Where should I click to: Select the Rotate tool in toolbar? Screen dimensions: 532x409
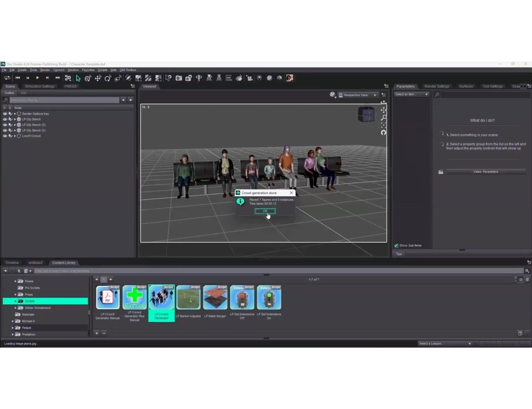pyautogui.click(x=108, y=78)
